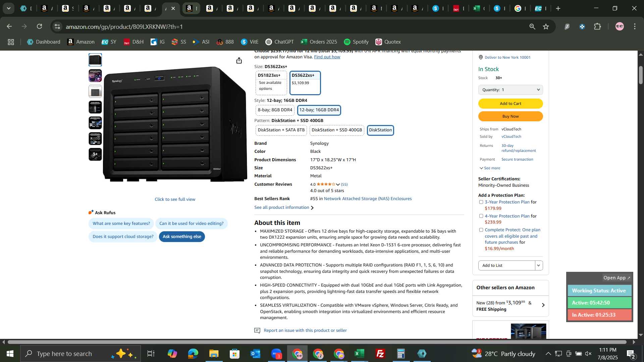Image resolution: width=644 pixels, height=362 pixels.
Task: Open the ChatGPT bookmark
Action: pos(279,42)
